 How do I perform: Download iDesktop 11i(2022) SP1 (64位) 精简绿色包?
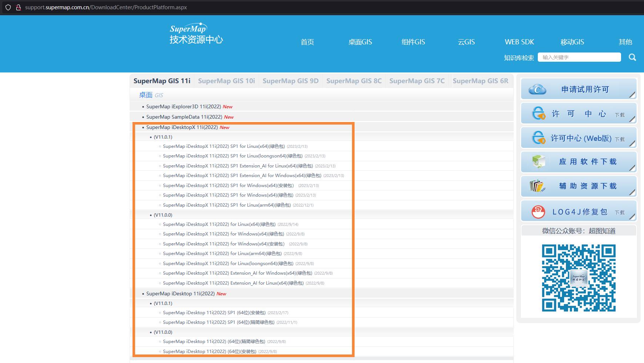219,322
